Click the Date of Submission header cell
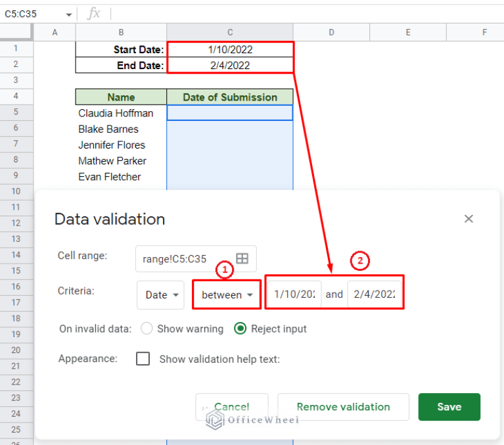Screen dimensions: 504x445 (230, 97)
